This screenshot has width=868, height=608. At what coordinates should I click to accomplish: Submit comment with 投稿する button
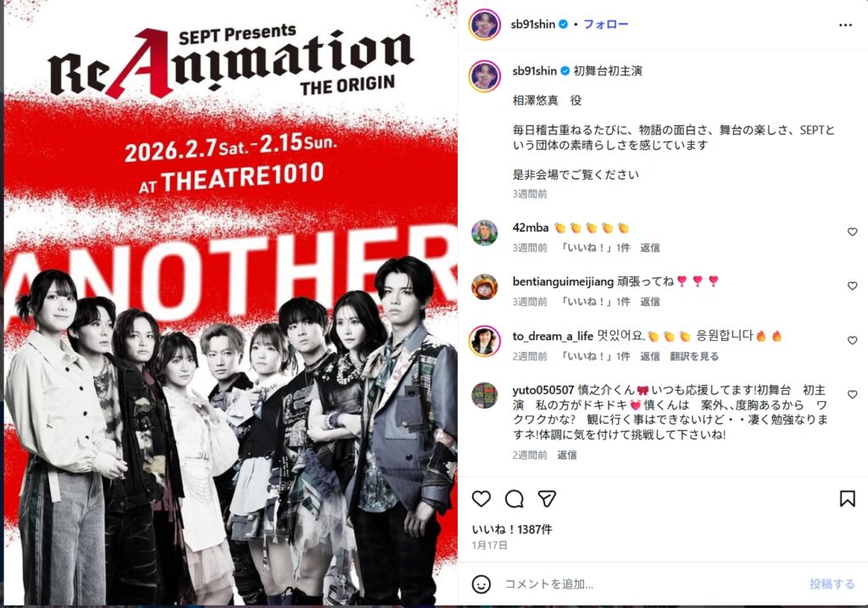(832, 583)
